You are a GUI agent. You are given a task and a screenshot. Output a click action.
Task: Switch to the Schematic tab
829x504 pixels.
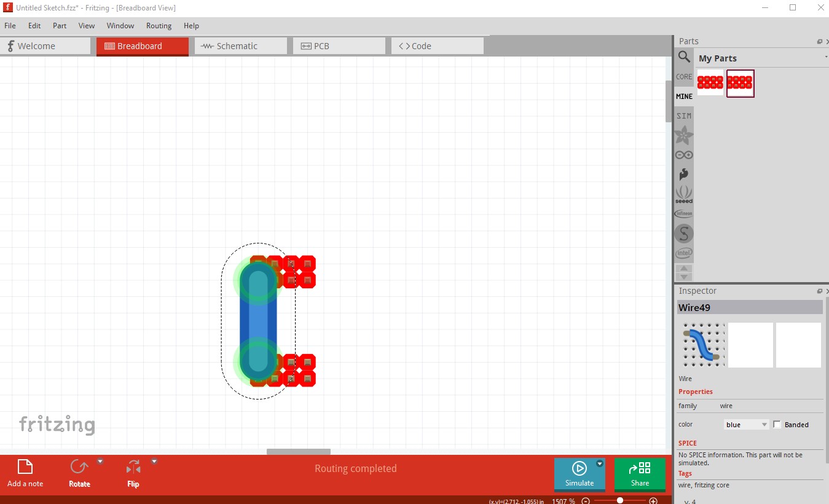(240, 46)
